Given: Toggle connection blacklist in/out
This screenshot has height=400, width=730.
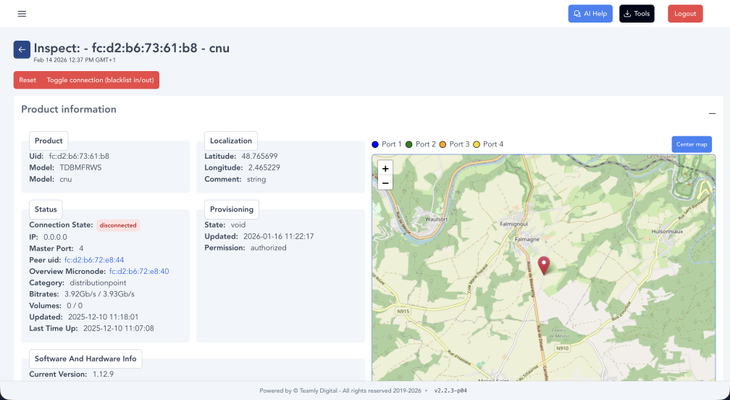Looking at the screenshot, I should (x=100, y=80).
